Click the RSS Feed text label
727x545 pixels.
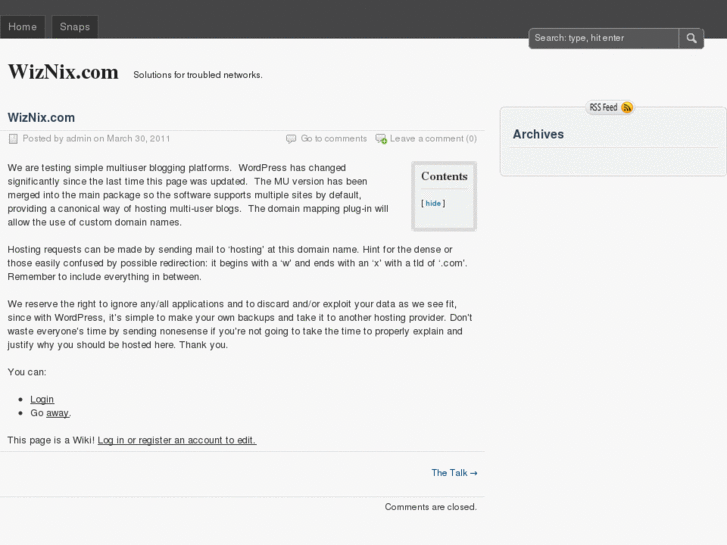click(x=603, y=107)
